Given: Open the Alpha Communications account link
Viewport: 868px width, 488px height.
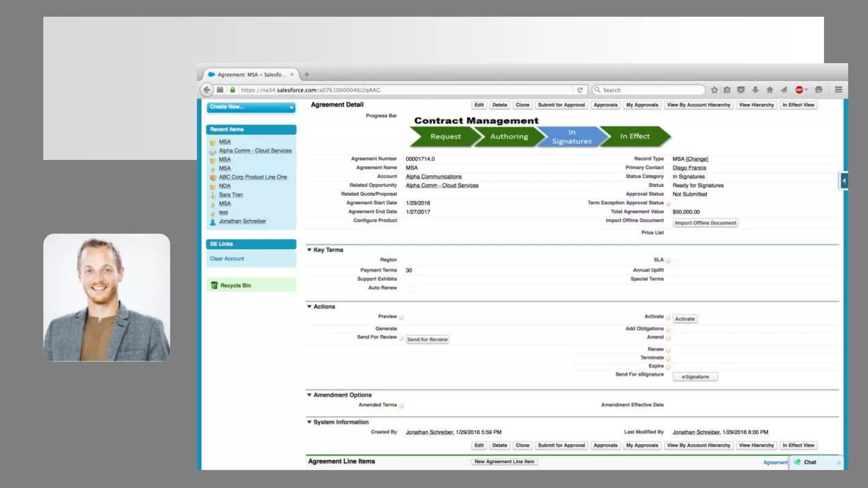Looking at the screenshot, I should coord(434,177).
